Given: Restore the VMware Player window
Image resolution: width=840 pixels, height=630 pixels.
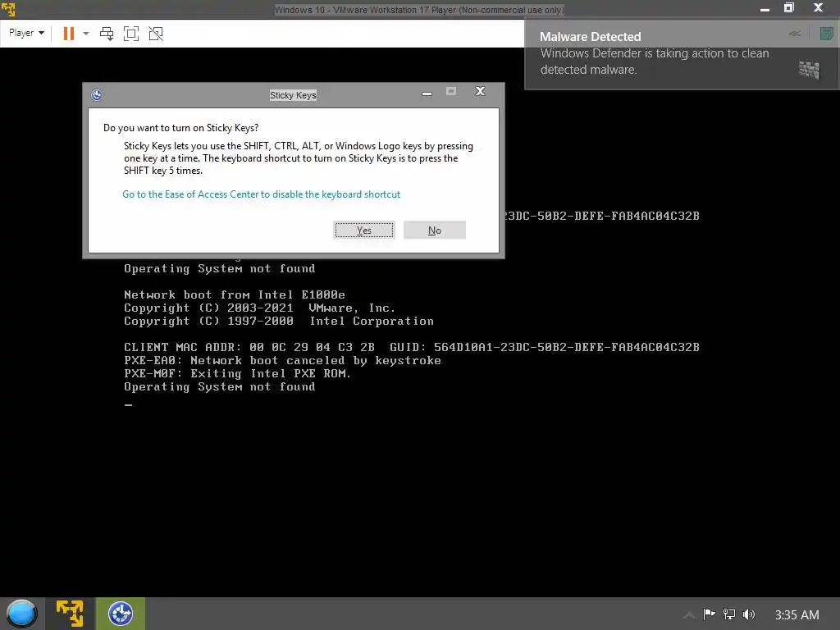Looking at the screenshot, I should (789, 8).
